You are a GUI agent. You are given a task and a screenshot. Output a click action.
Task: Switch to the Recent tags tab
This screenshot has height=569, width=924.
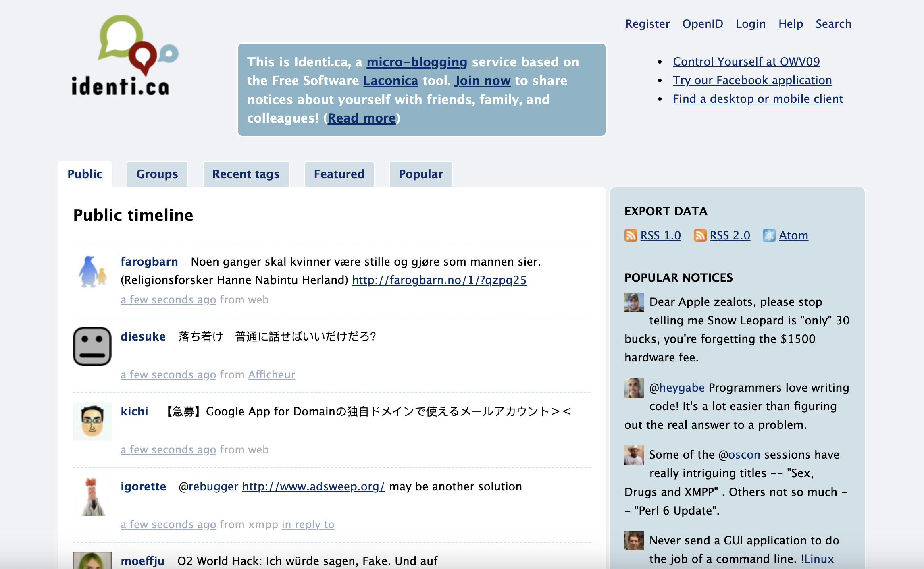point(246,174)
